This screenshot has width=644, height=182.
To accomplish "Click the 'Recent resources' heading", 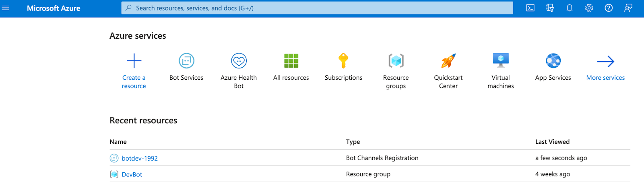I will pyautogui.click(x=143, y=120).
